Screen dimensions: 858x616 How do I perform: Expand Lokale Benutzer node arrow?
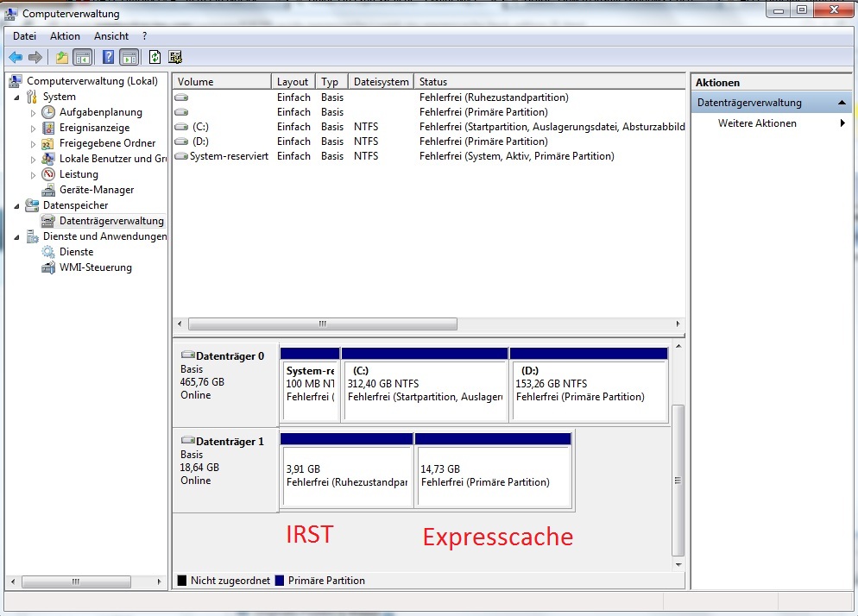point(33,160)
